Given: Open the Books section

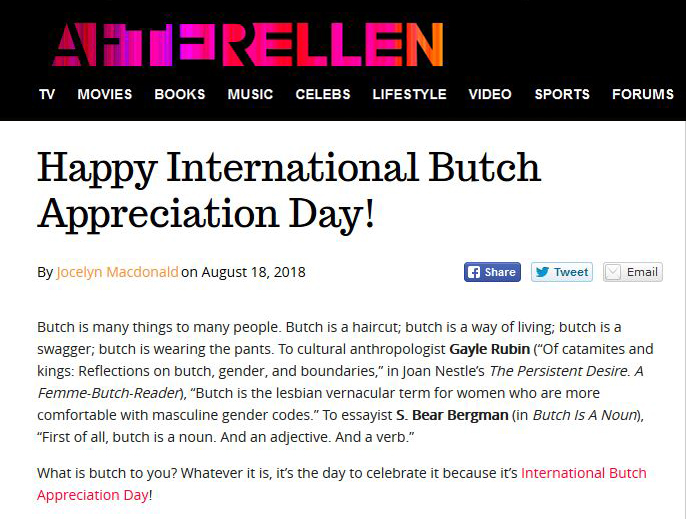Looking at the screenshot, I should coord(180,94).
